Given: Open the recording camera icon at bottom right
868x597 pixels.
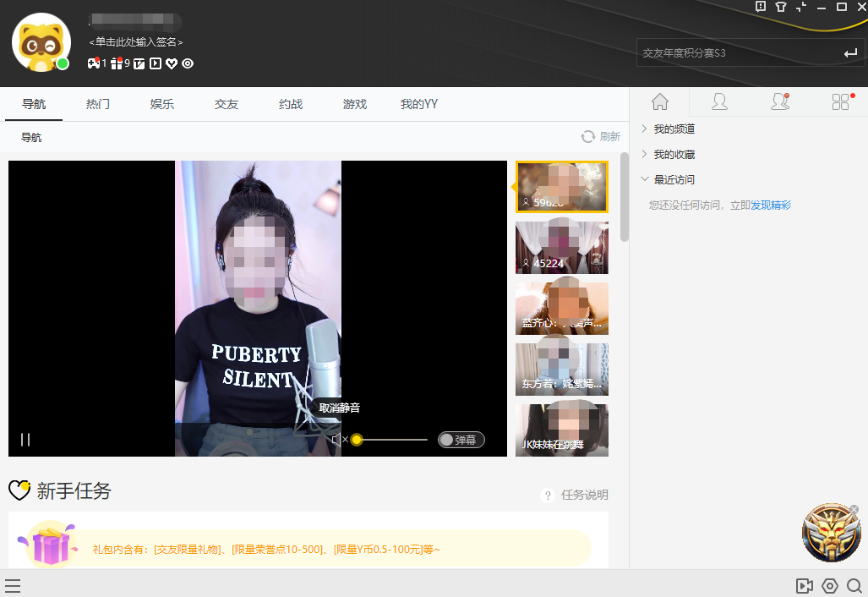Looking at the screenshot, I should (x=804, y=585).
